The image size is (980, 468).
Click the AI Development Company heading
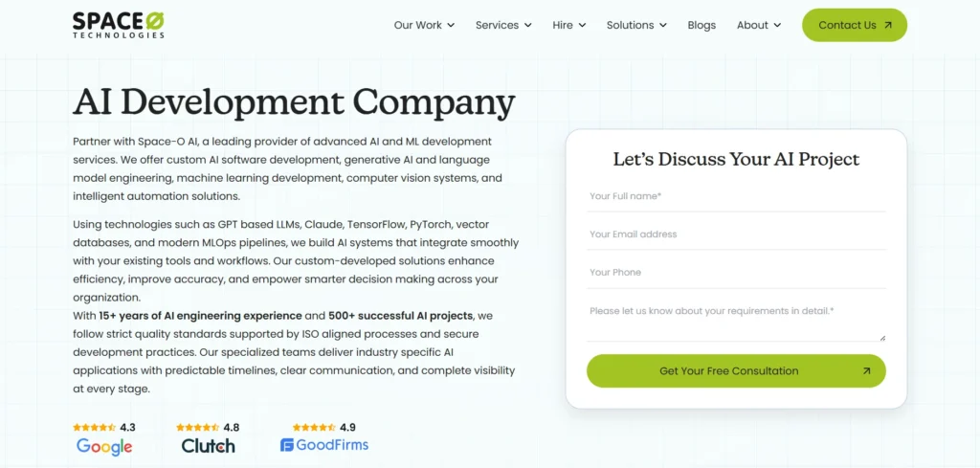point(294,102)
